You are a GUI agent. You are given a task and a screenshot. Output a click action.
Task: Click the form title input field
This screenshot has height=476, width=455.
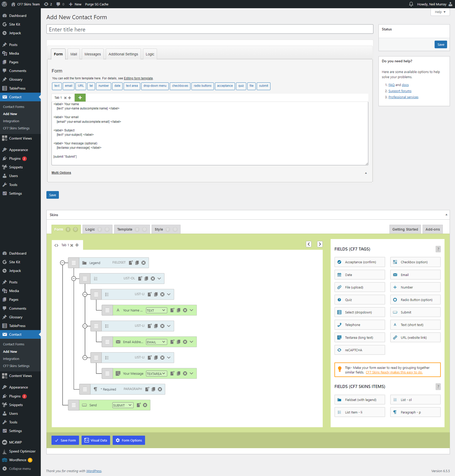coord(210,29)
